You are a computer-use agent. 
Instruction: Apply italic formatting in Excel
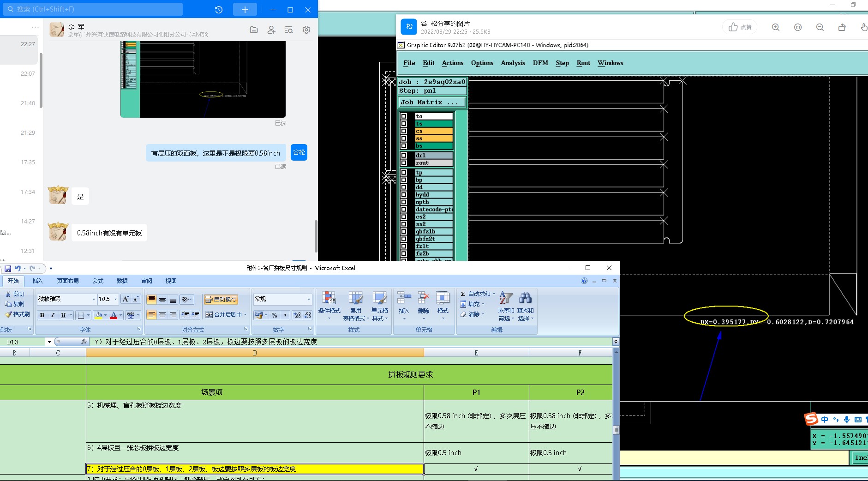[x=53, y=315]
